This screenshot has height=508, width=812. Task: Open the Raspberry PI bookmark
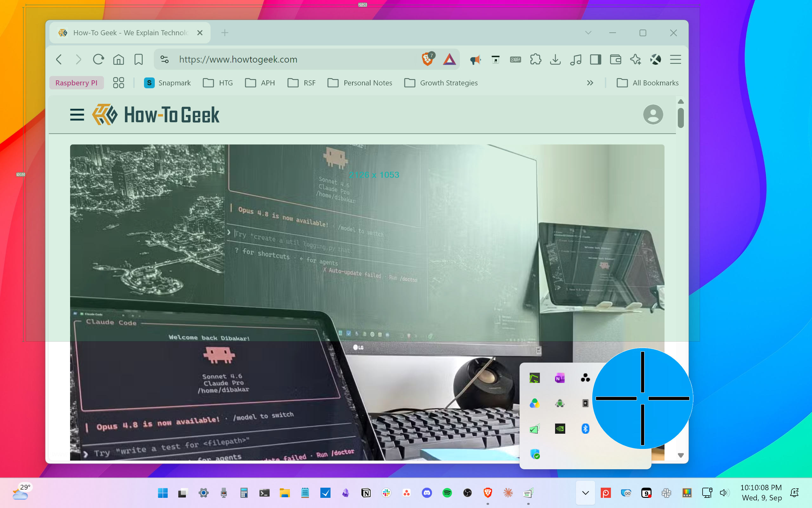click(76, 83)
